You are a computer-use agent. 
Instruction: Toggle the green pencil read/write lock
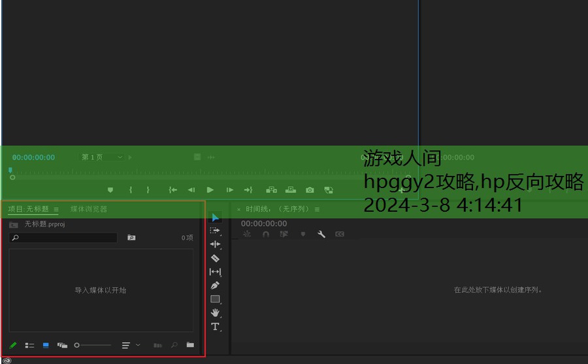click(x=13, y=345)
